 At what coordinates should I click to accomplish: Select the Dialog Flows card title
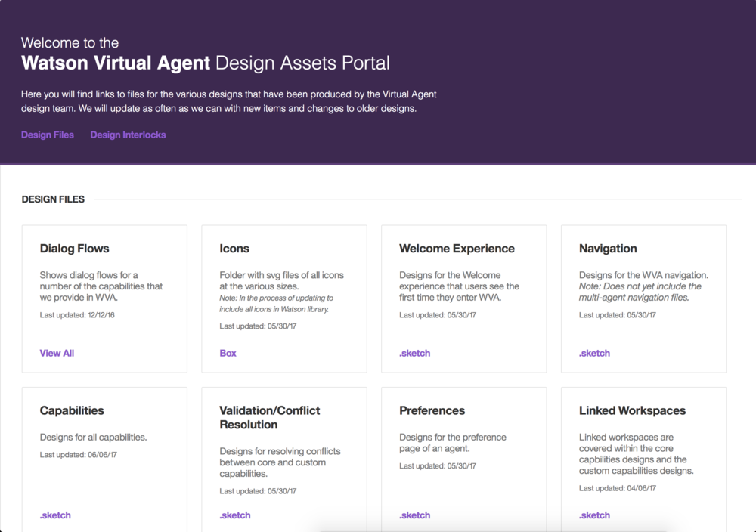coord(74,249)
